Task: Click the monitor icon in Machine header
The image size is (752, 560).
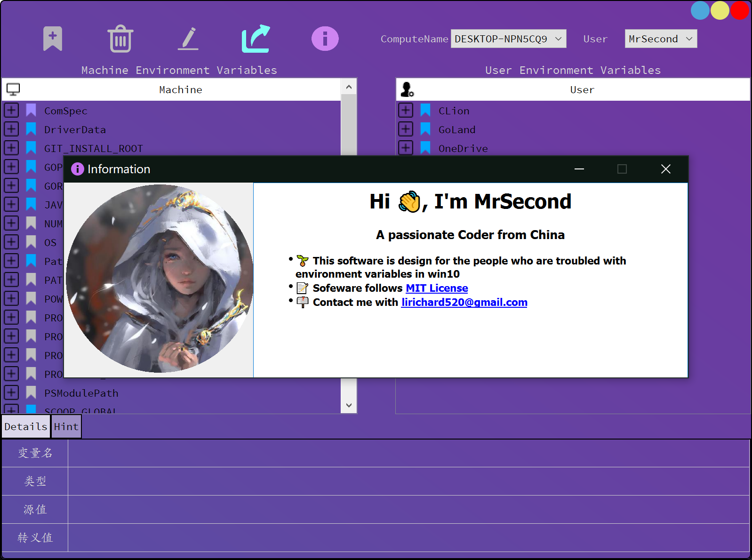Action: click(13, 89)
